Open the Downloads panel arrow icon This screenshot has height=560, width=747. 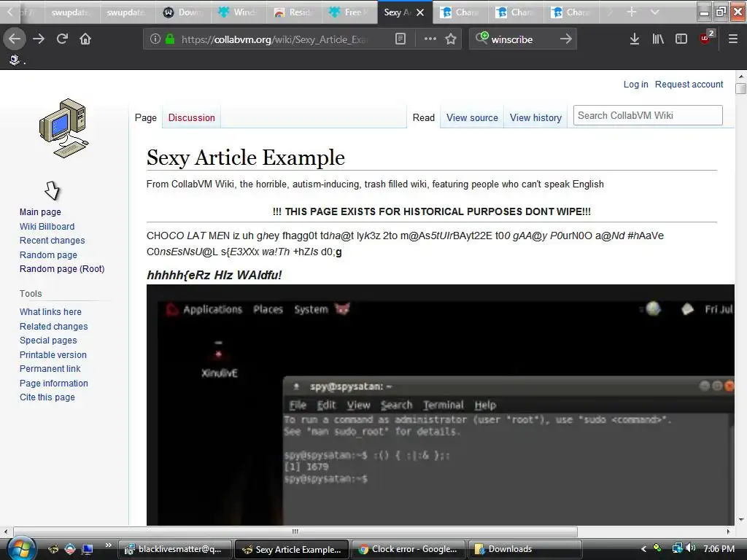tap(635, 39)
